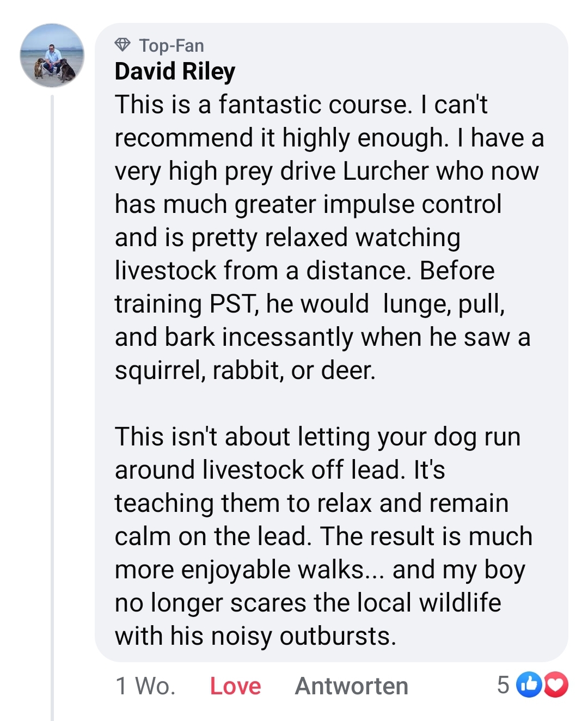Open the reaction count "5"
The image size is (588, 721).
(x=503, y=685)
